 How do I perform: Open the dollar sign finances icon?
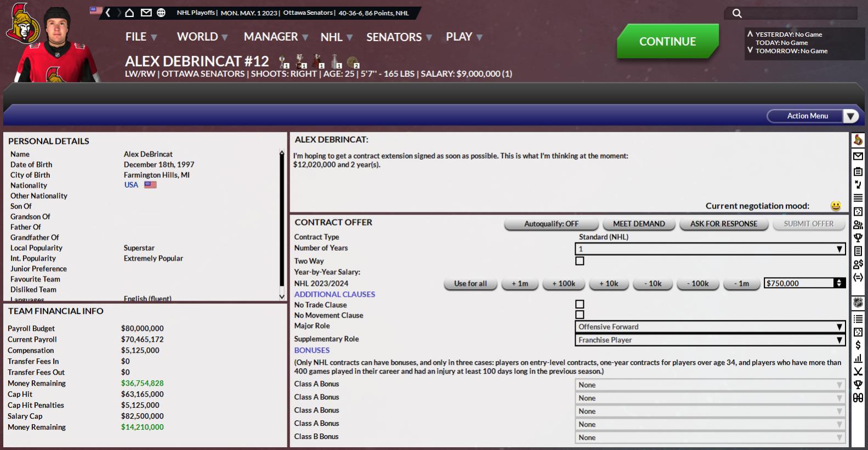[x=858, y=345]
